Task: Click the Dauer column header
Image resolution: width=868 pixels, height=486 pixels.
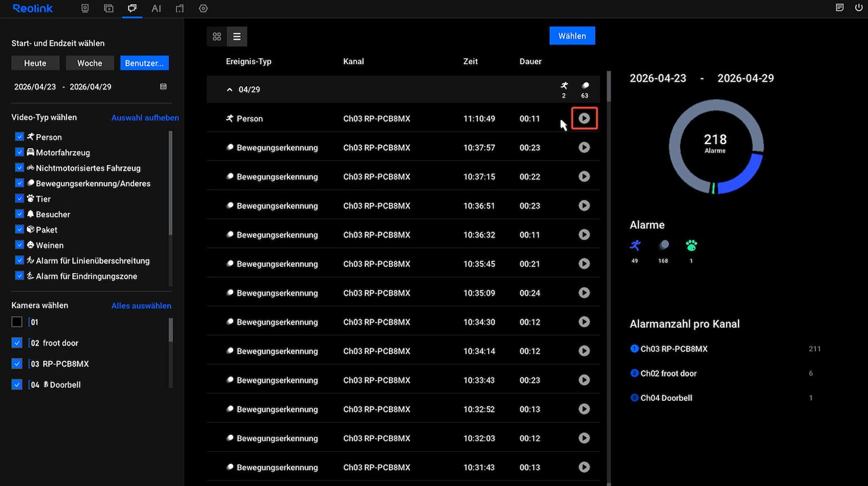Action: [530, 61]
